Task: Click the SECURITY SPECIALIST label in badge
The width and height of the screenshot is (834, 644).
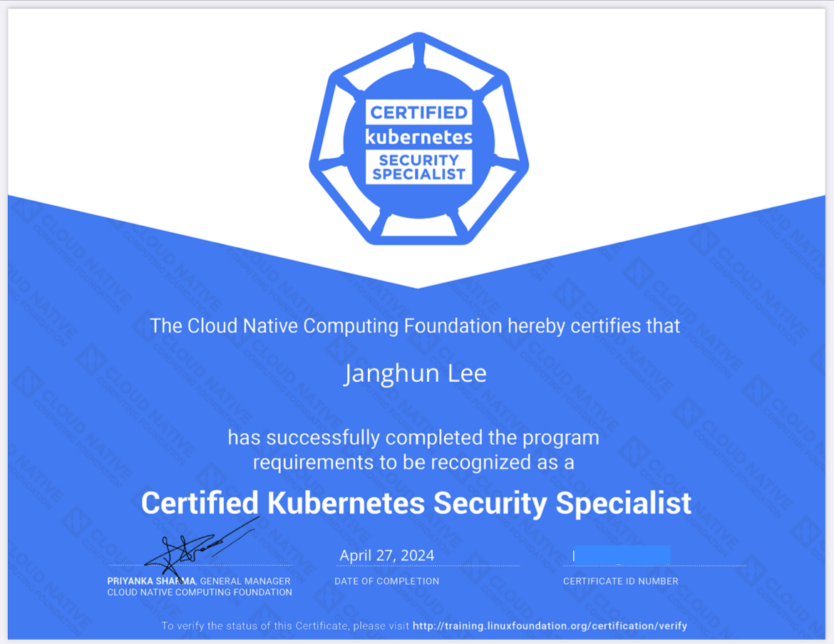Action: (418, 167)
